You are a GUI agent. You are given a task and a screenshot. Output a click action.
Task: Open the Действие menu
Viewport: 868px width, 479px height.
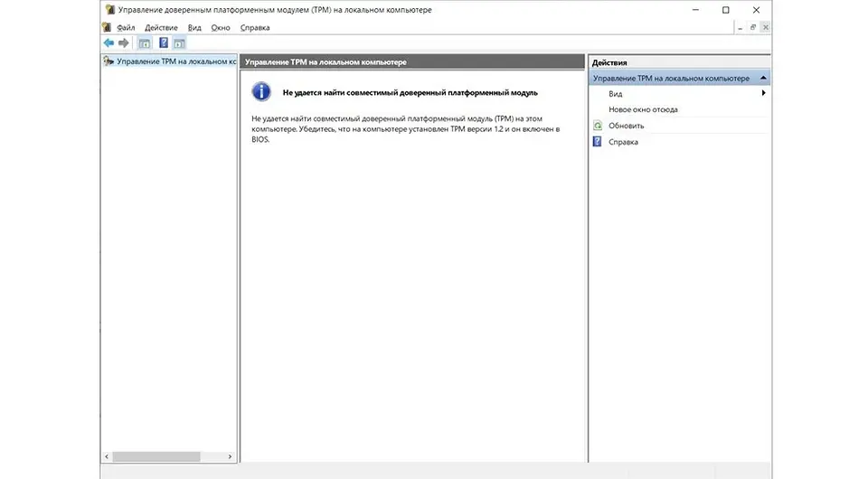pyautogui.click(x=161, y=28)
